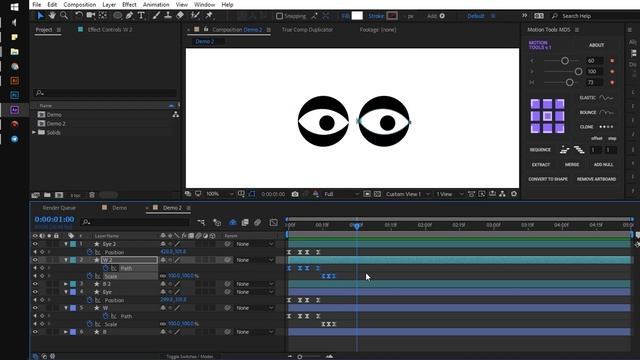
Task: Click the ABOUT button in Motion Tools
Action: tap(596, 45)
